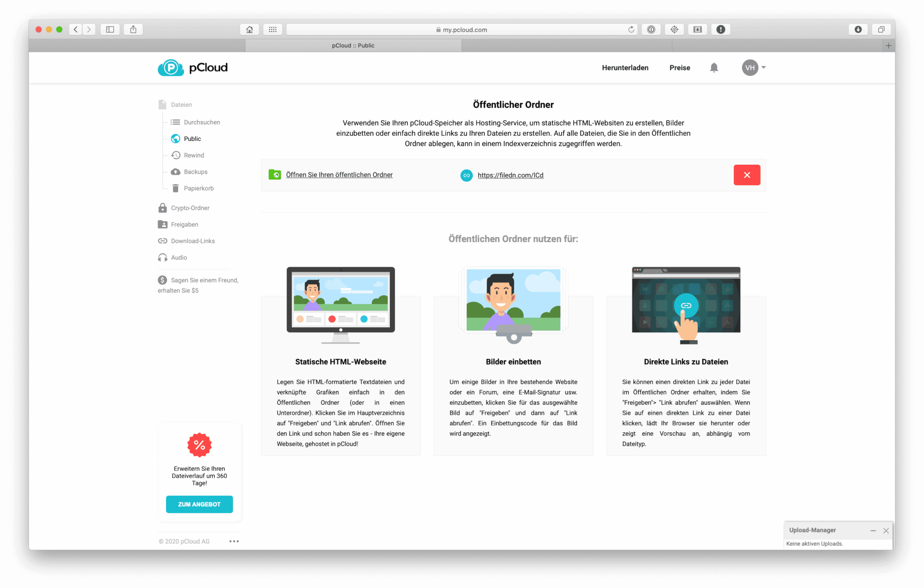Click Bilder einbetten illustration
Viewport: 924px width, 588px height.
click(x=513, y=305)
